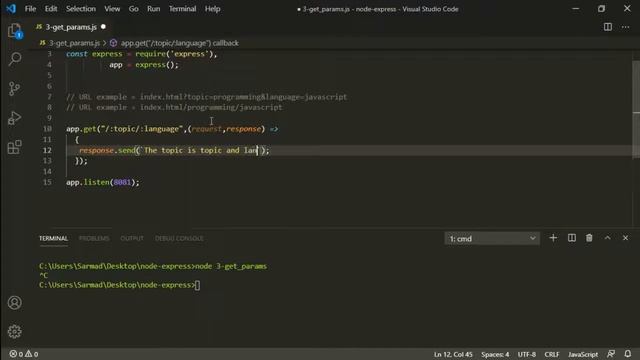Viewport: 640px width, 360px height.
Task: Change indentation via 'Spaces: 4'
Action: pos(495,354)
